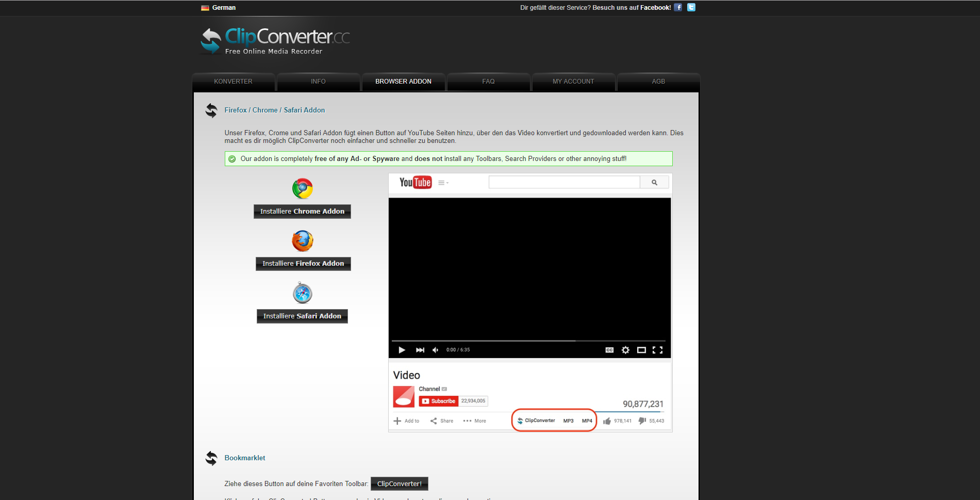Click the Video title text
The width and height of the screenshot is (980, 500).
coord(407,375)
